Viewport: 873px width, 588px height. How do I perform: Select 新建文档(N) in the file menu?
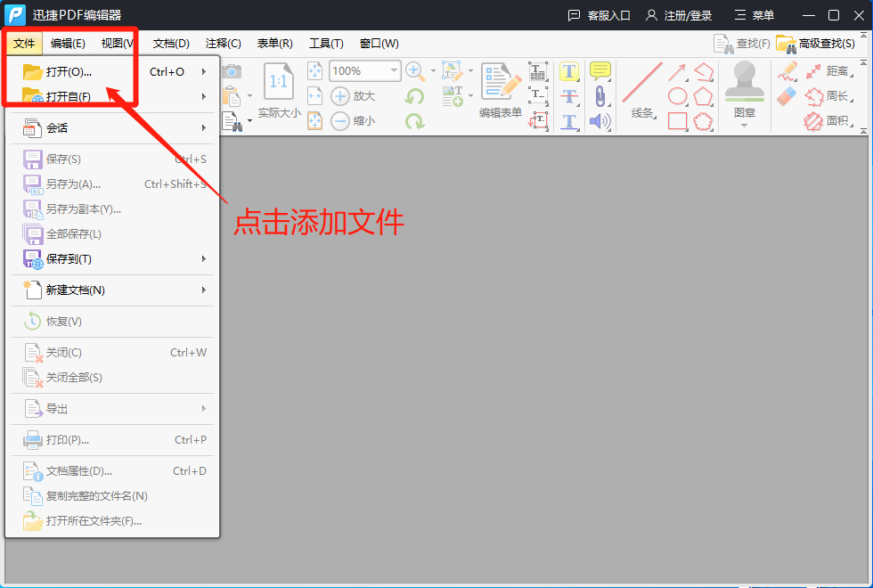coord(112,290)
